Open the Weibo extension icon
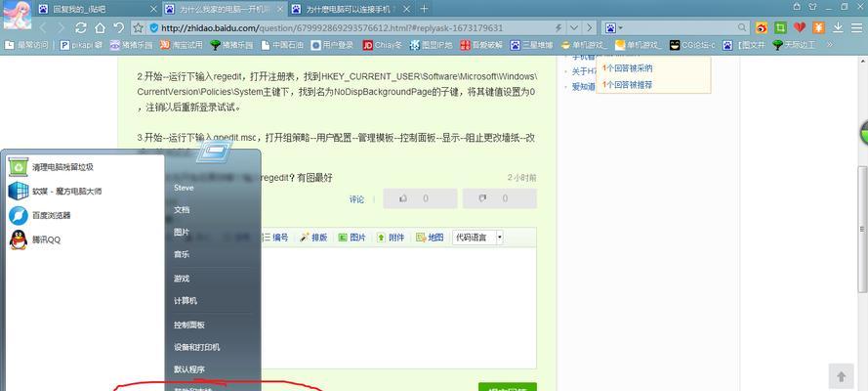 click(762, 27)
